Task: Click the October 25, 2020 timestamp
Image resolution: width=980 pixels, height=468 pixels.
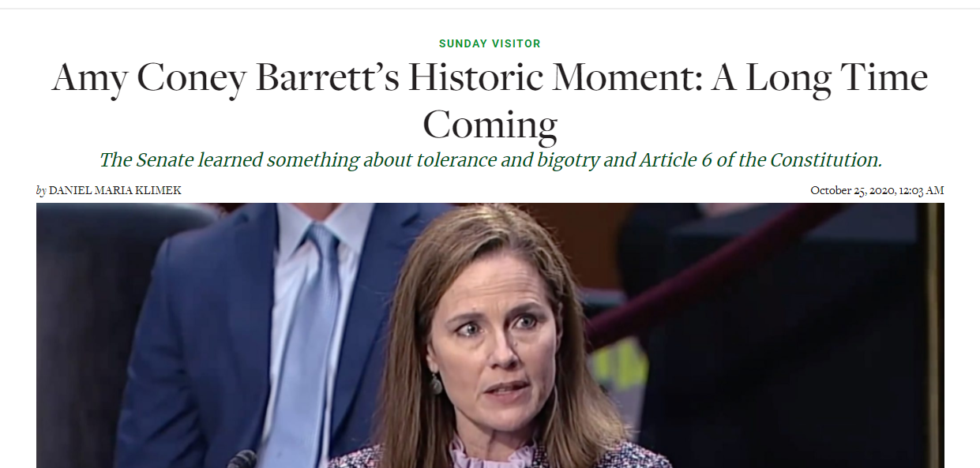Action: (x=877, y=191)
